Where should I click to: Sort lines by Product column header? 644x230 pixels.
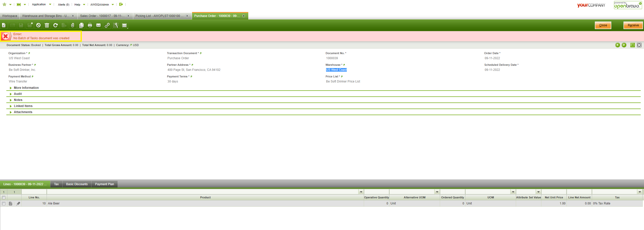(x=205, y=198)
